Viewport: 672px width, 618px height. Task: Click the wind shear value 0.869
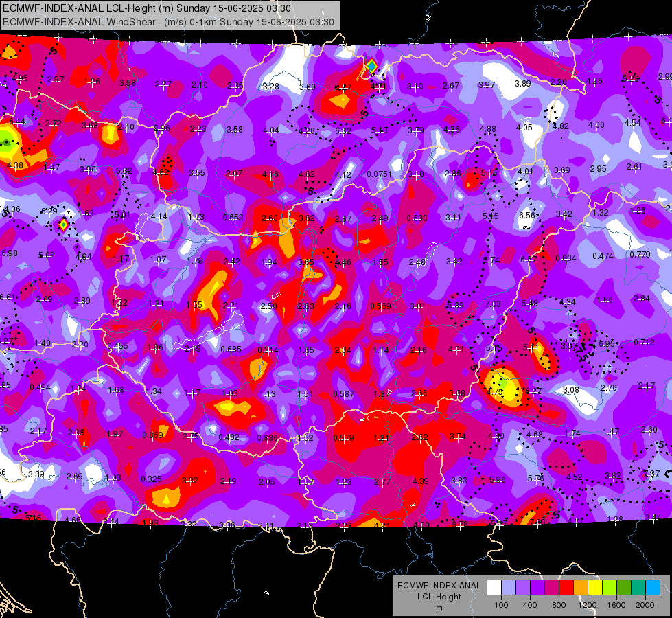(x=152, y=435)
